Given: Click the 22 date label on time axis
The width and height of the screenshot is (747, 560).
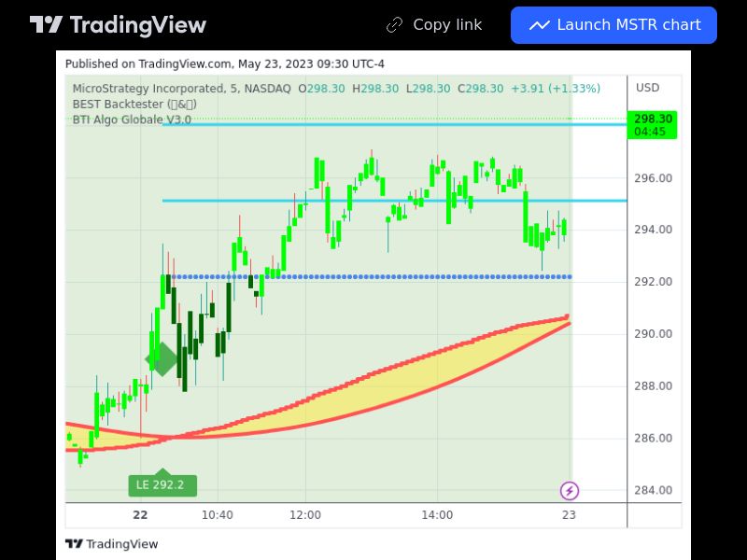Looking at the screenshot, I should coord(140,515).
